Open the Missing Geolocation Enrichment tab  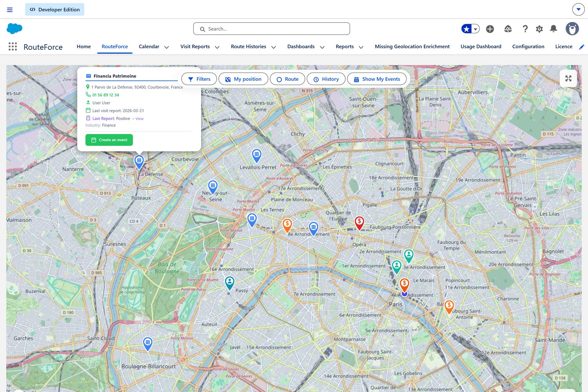click(x=412, y=46)
